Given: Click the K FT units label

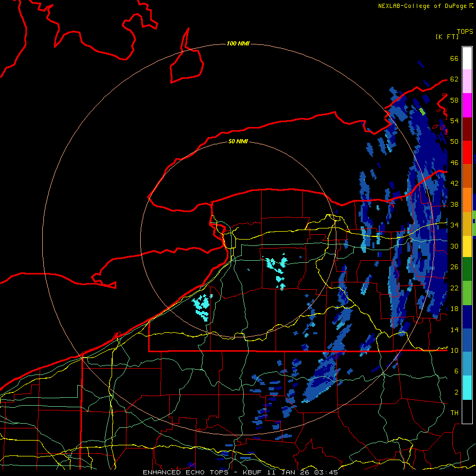Looking at the screenshot, I should (447, 36).
